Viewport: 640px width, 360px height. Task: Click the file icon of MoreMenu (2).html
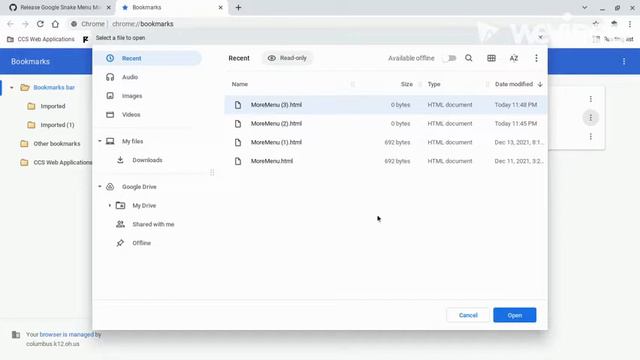tap(238, 124)
